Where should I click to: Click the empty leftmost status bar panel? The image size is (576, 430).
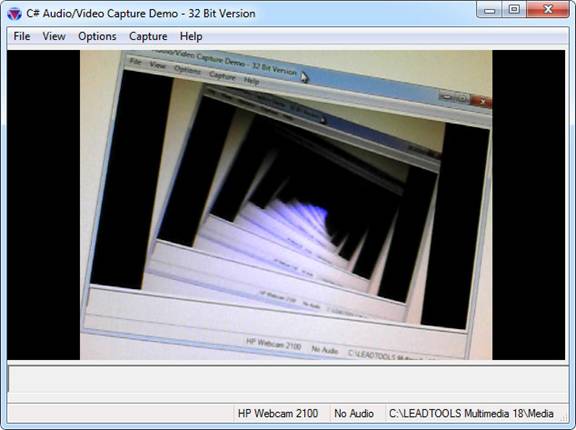pyautogui.click(x=120, y=413)
